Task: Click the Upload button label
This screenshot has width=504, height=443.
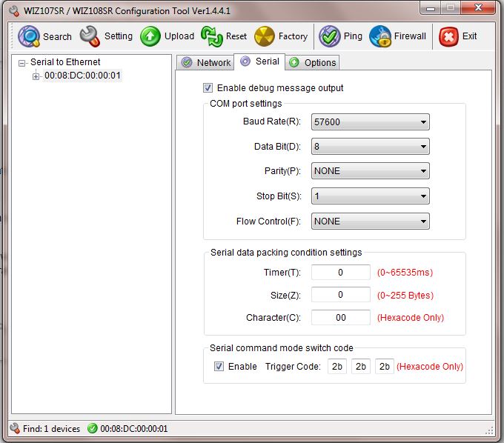Action: 179,36
